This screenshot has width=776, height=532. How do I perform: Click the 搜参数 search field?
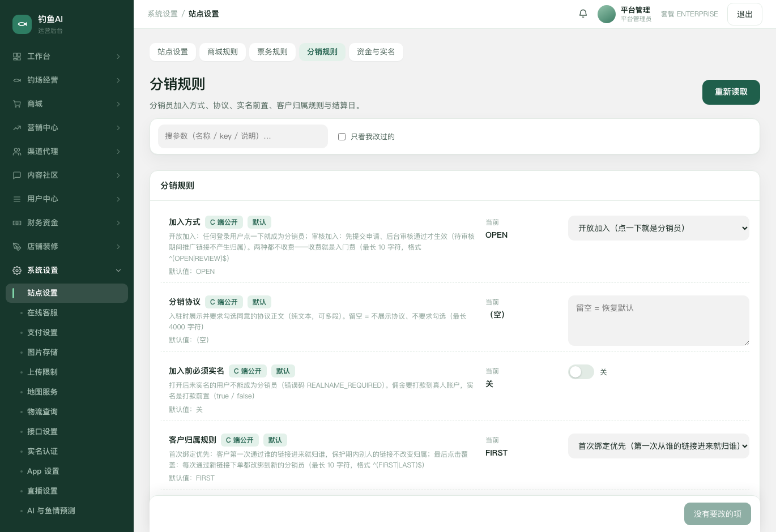click(243, 136)
